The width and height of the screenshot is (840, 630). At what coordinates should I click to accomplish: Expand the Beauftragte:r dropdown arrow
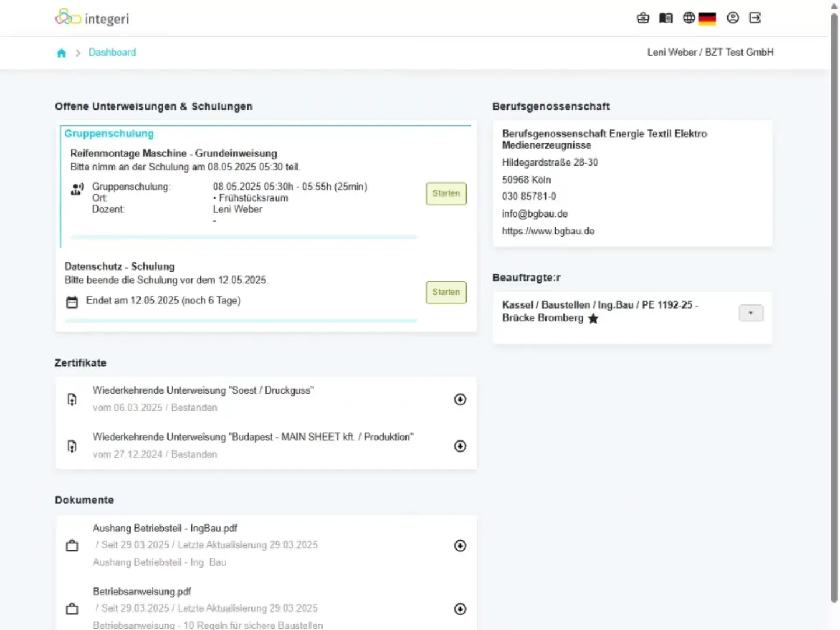(751, 313)
